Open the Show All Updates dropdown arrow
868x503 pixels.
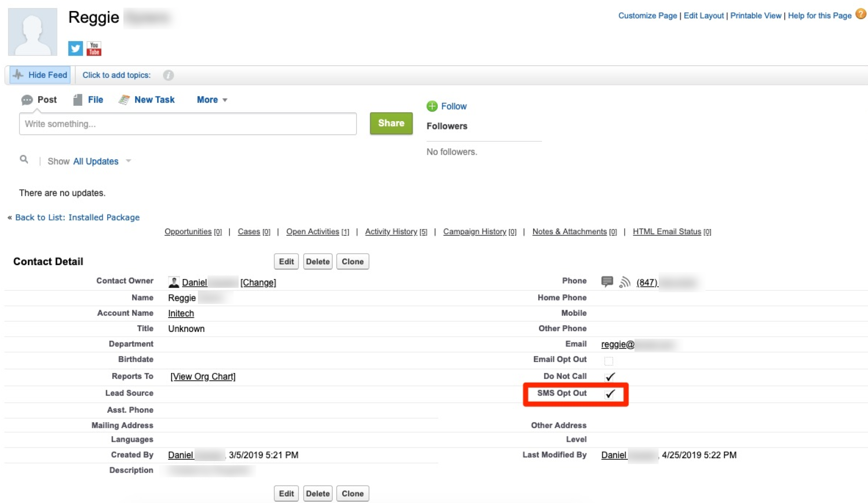coord(128,161)
